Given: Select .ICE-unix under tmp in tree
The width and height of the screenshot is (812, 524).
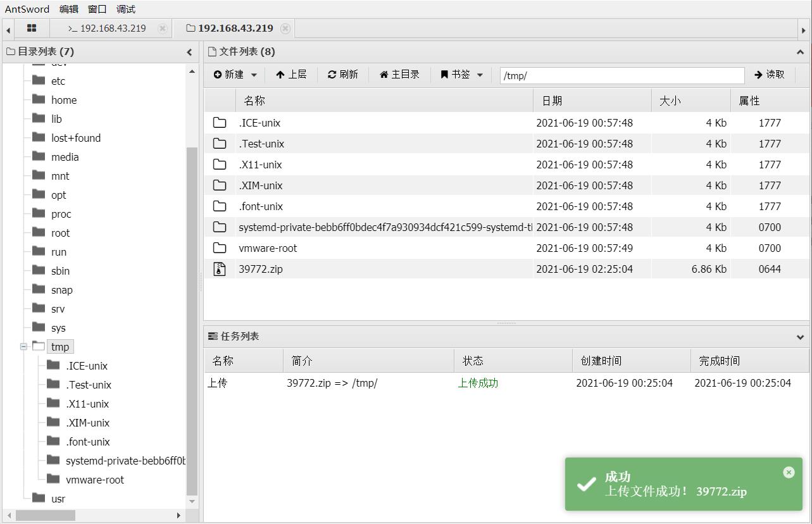Looking at the screenshot, I should [x=87, y=366].
